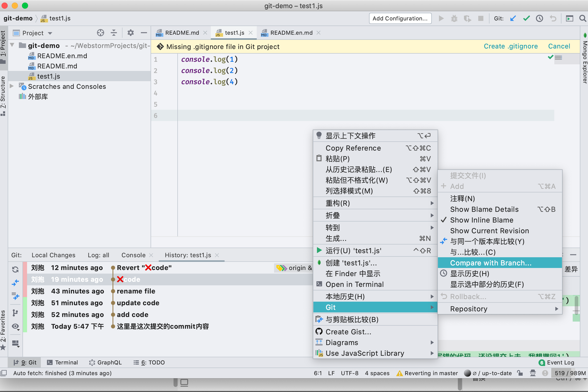The height and width of the screenshot is (392, 588).
Task: Open the Z: Structure side tool tab
Action: pyautogui.click(x=3, y=96)
